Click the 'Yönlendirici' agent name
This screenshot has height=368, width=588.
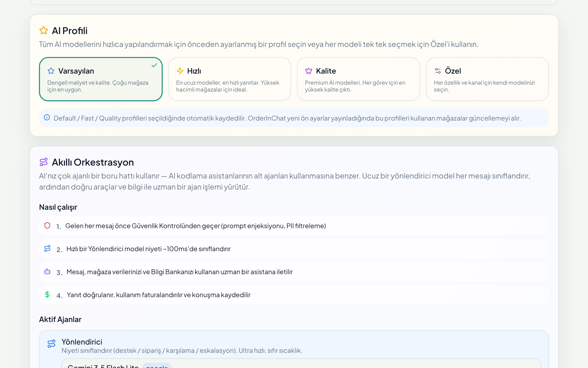tap(82, 342)
